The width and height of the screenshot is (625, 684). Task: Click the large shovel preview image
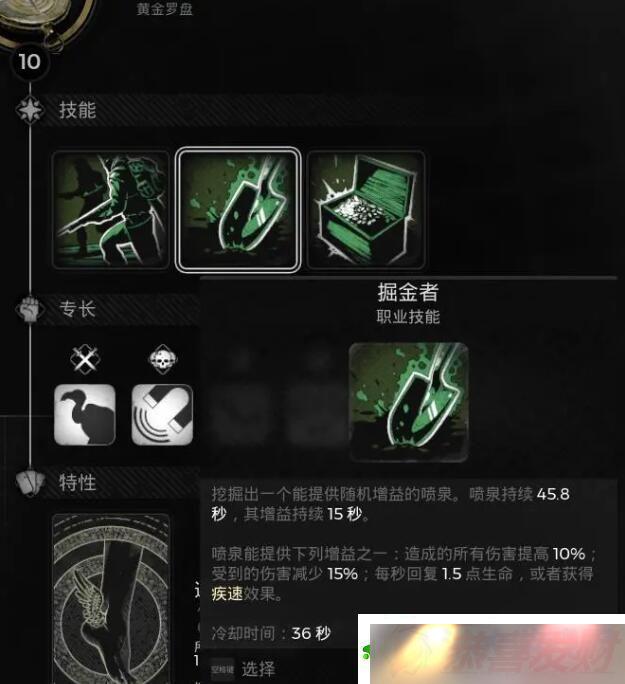(x=409, y=402)
